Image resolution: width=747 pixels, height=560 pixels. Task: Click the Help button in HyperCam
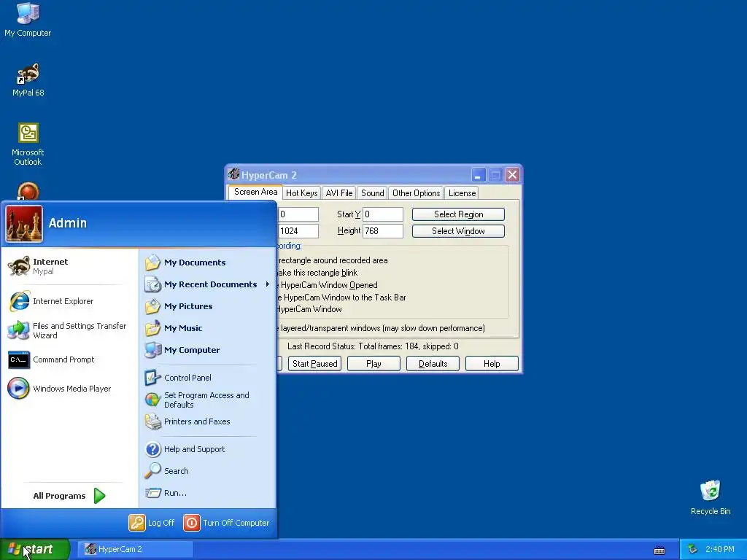click(x=492, y=364)
